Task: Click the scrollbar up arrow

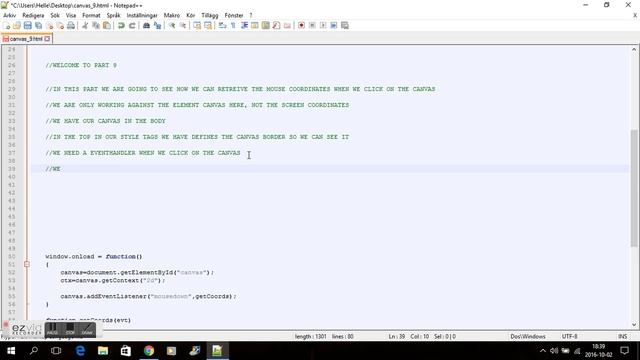Action: coord(633,49)
